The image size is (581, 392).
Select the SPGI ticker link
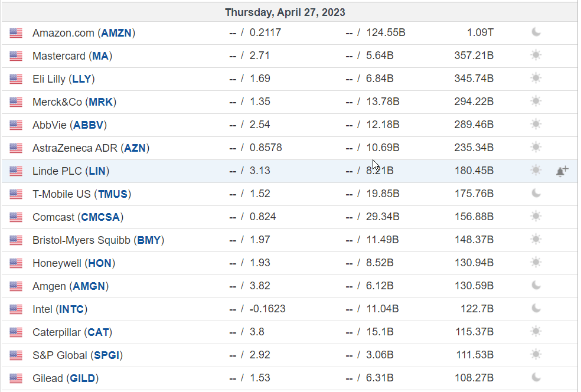point(107,355)
